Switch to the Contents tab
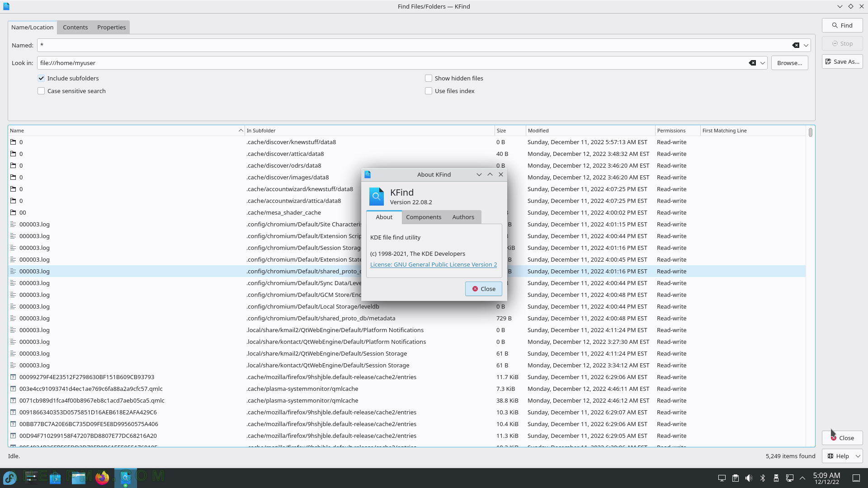The height and width of the screenshot is (488, 868). click(x=75, y=27)
